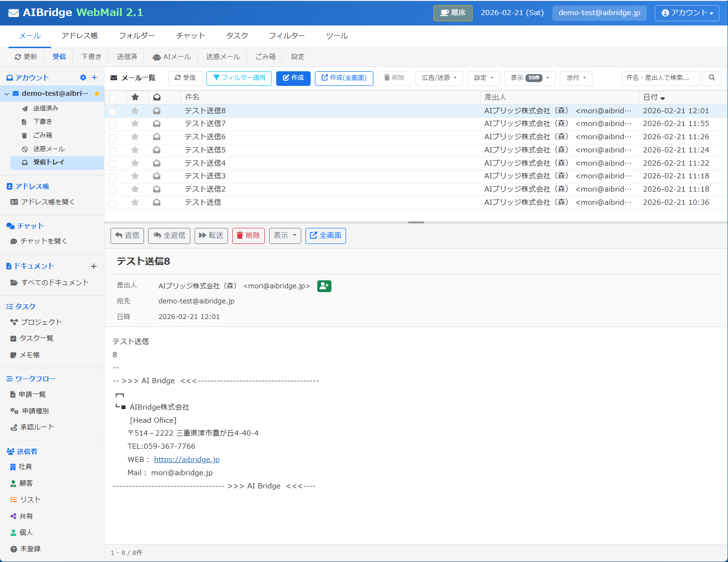Star the demo-test@aibri account favorite icon
The image size is (728, 562).
(97, 93)
